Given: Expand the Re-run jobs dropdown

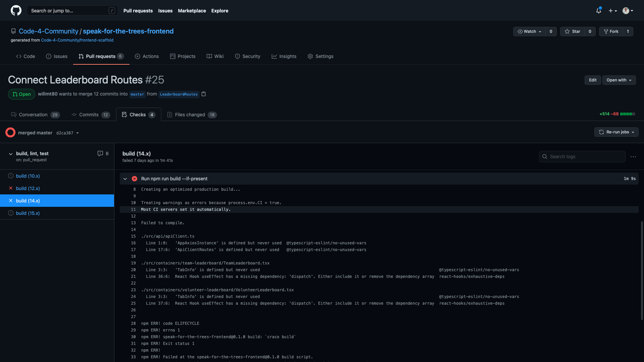Looking at the screenshot, I should [616, 132].
